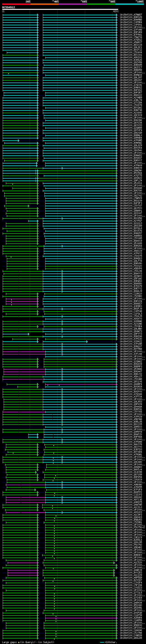Open isoform hit UniRef100_P50750-2

132,527
